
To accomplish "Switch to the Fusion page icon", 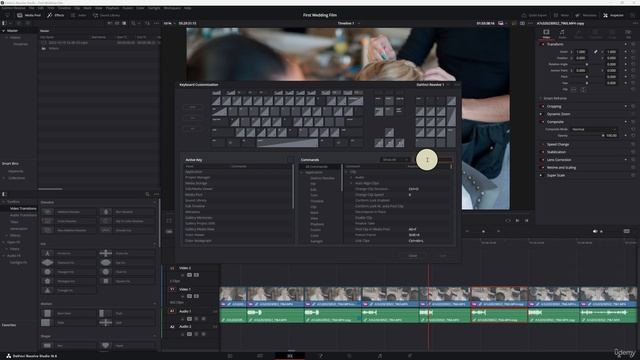I will pyautogui.click(x=320, y=356).
